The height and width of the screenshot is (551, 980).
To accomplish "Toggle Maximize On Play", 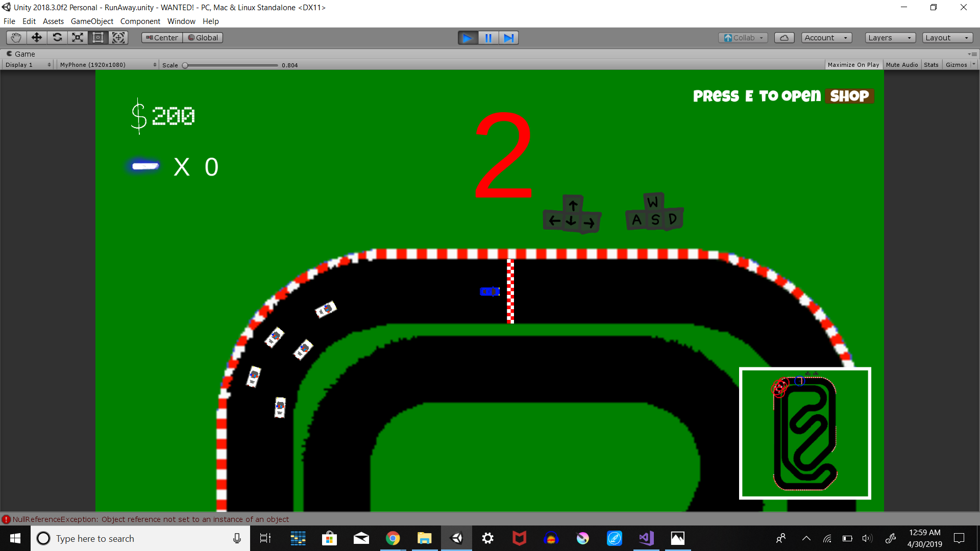I will click(853, 65).
